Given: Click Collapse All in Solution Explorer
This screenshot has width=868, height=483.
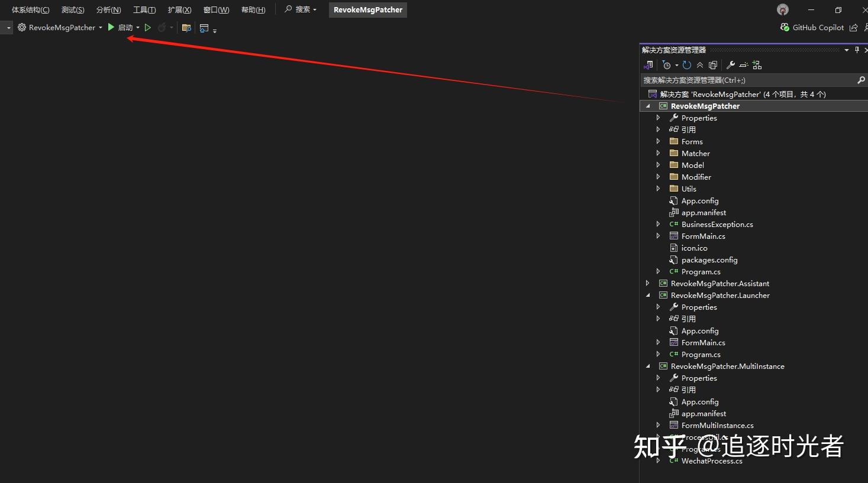Looking at the screenshot, I should (700, 65).
